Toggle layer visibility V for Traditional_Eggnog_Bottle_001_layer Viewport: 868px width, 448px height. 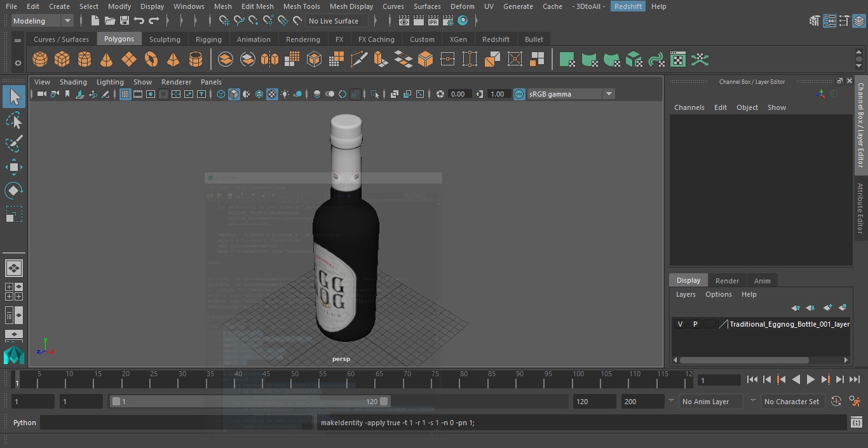tap(680, 324)
